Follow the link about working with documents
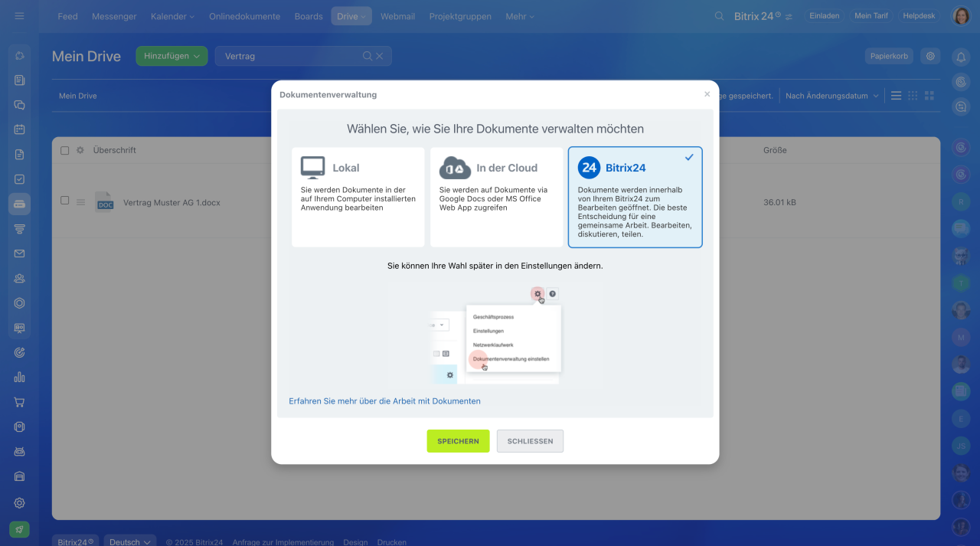Image resolution: width=980 pixels, height=546 pixels. point(384,401)
